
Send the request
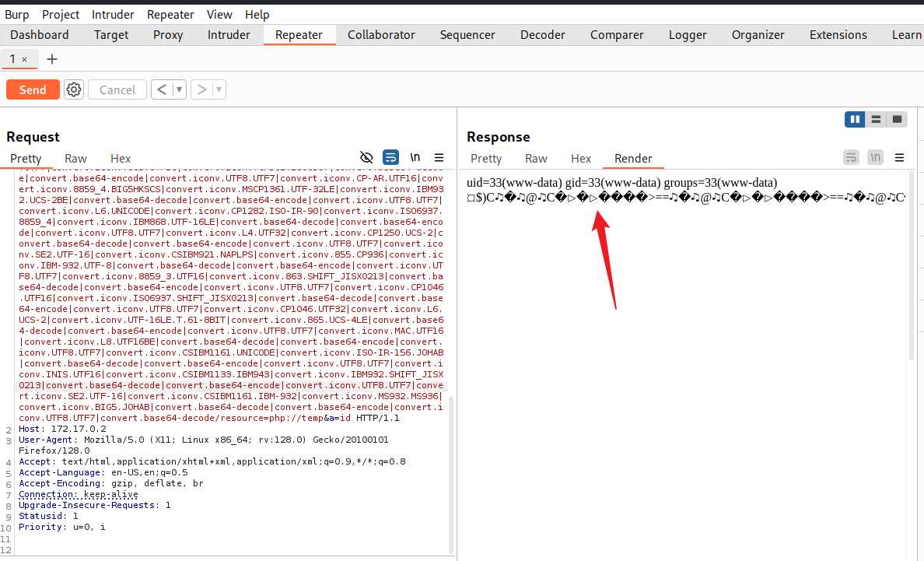33,89
